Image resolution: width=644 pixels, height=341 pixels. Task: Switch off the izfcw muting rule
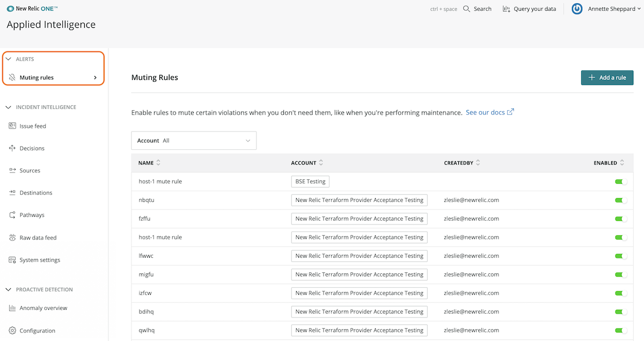point(621,293)
